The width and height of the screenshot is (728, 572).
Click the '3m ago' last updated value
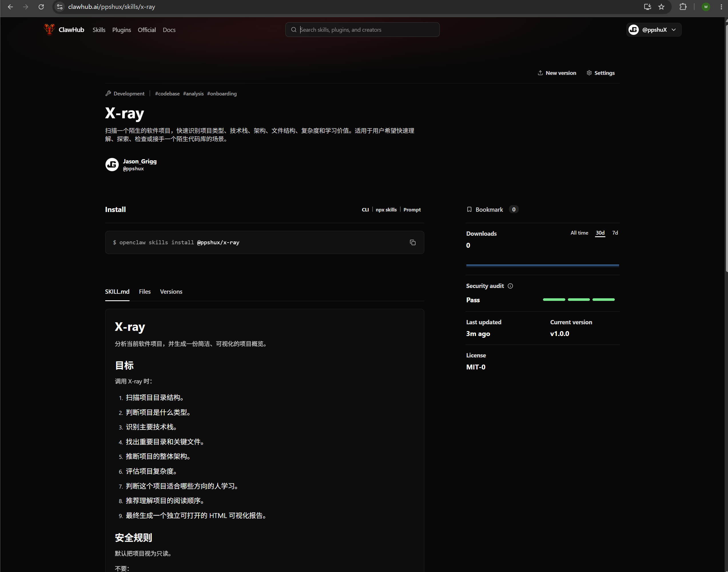478,334
